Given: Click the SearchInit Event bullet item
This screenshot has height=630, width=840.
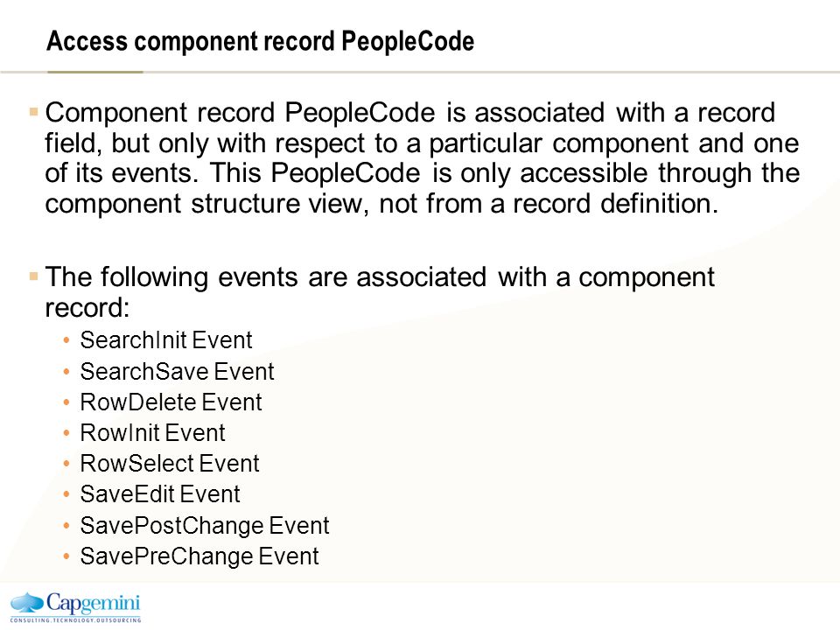Looking at the screenshot, I should click(x=166, y=340).
